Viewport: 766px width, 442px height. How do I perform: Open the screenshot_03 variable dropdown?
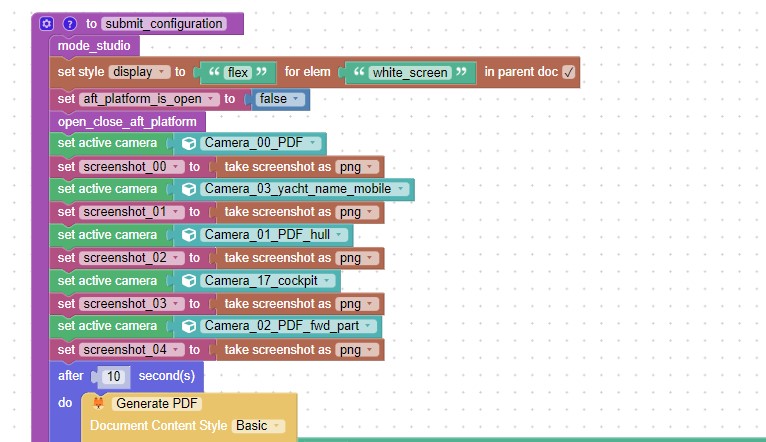(x=131, y=304)
